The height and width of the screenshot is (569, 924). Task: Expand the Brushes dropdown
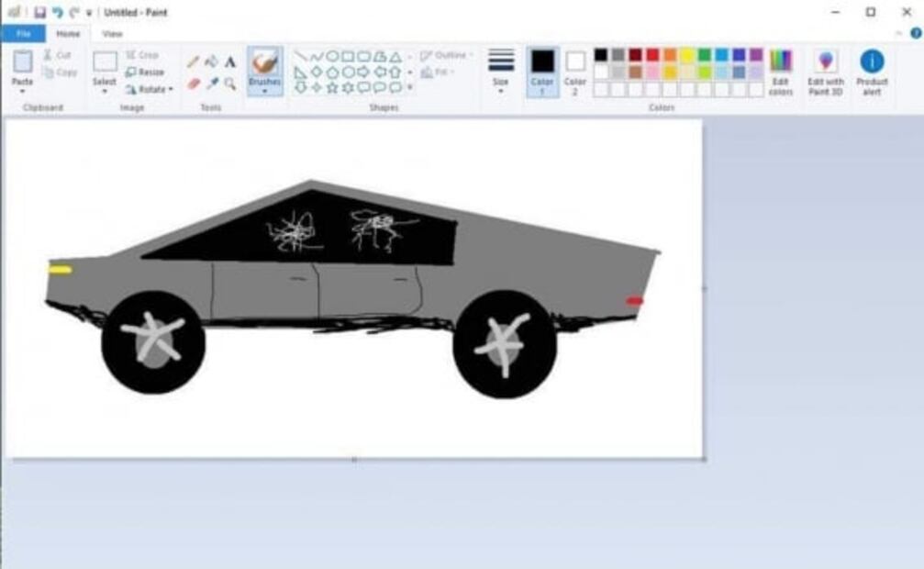pyautogui.click(x=265, y=90)
